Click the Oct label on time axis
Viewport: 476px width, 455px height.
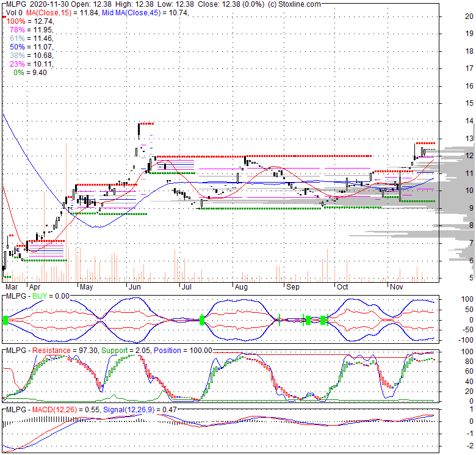click(342, 286)
